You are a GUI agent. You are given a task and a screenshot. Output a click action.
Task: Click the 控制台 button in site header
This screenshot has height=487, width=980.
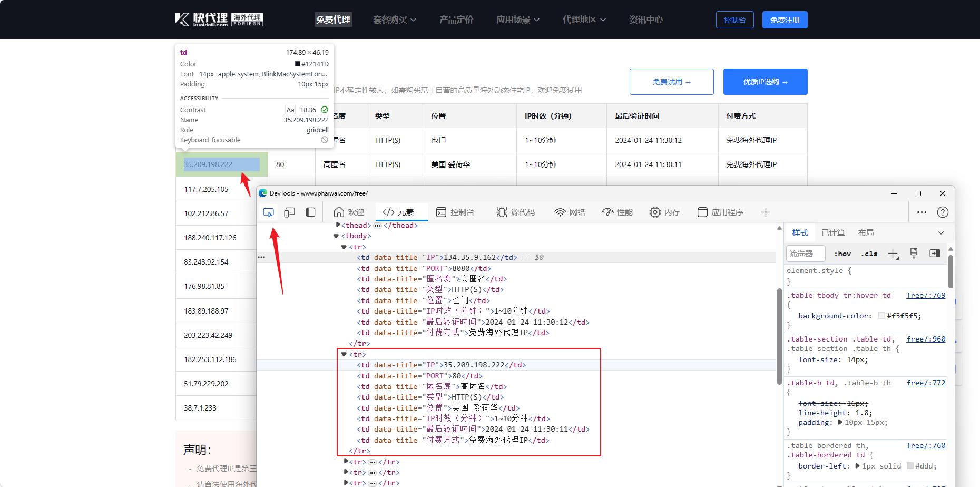(x=734, y=20)
